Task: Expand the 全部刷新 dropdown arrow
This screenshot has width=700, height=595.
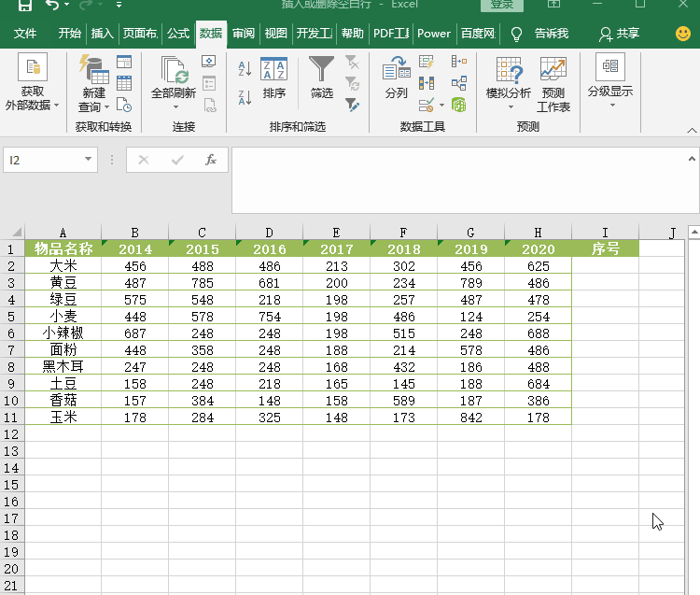Action: pyautogui.click(x=175, y=106)
